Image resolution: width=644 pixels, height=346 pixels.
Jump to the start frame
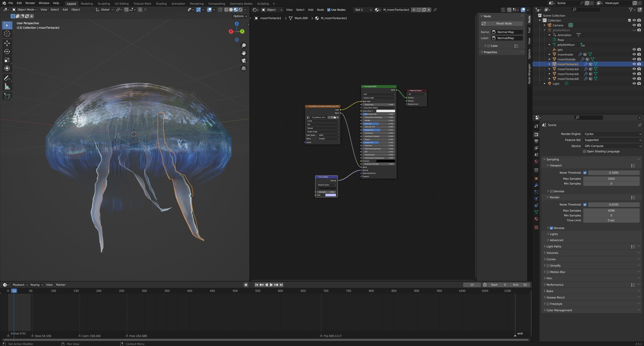(256, 285)
